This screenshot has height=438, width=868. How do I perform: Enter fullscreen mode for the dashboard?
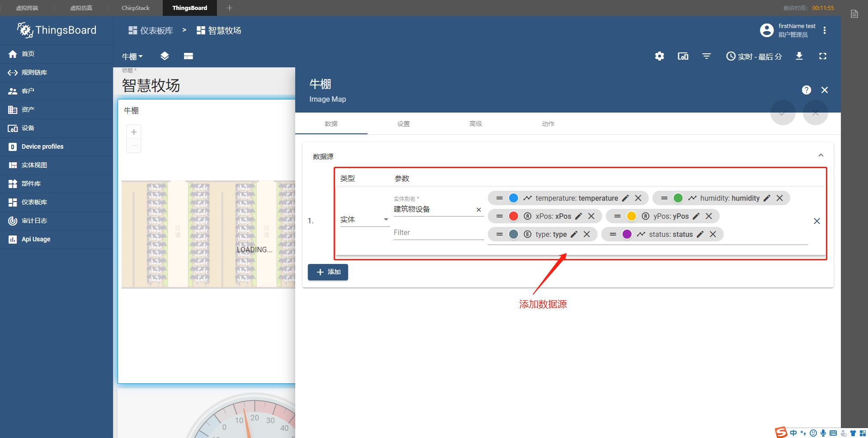822,56
